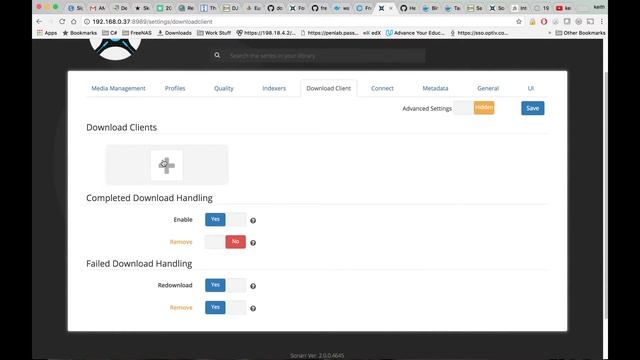This screenshot has width=640, height=360.
Task: Open the General settings tab
Action: click(488, 88)
